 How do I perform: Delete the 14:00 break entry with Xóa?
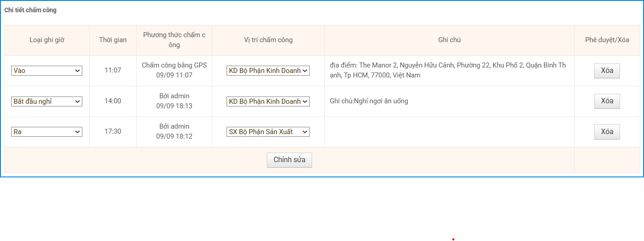[x=606, y=101]
